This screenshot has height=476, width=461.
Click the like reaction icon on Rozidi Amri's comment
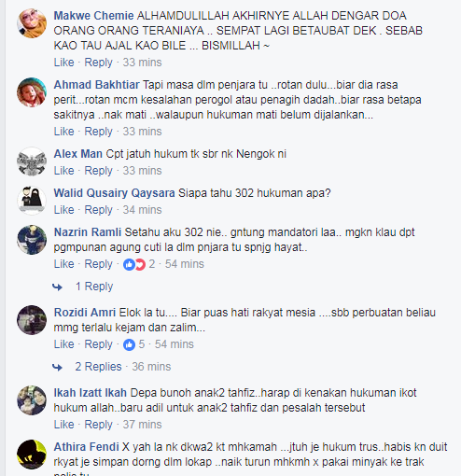click(x=129, y=344)
